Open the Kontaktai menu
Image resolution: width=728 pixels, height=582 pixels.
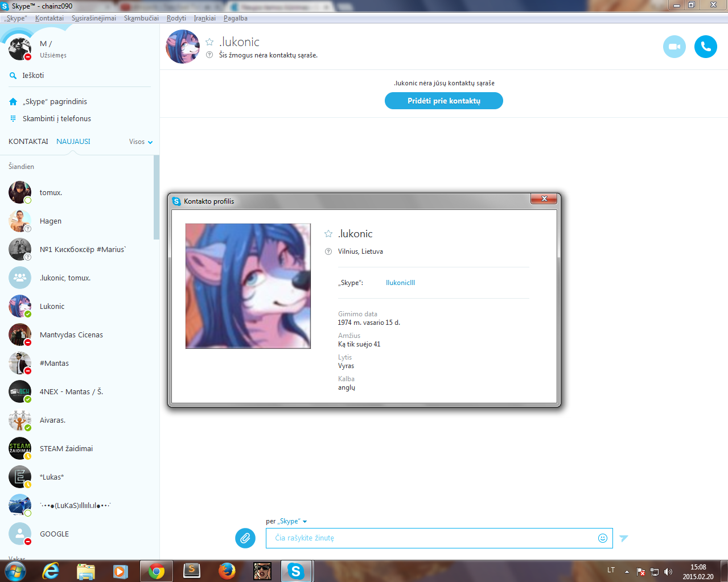pos(50,18)
